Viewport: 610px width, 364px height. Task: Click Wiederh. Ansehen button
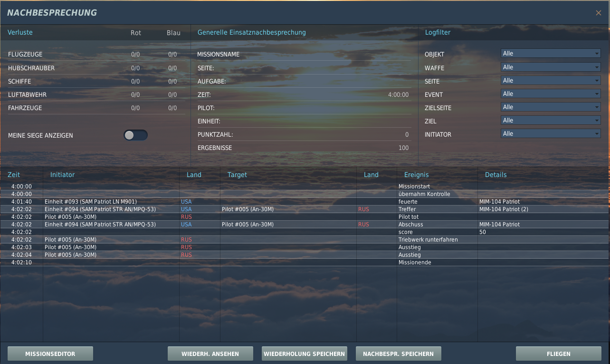(210, 354)
